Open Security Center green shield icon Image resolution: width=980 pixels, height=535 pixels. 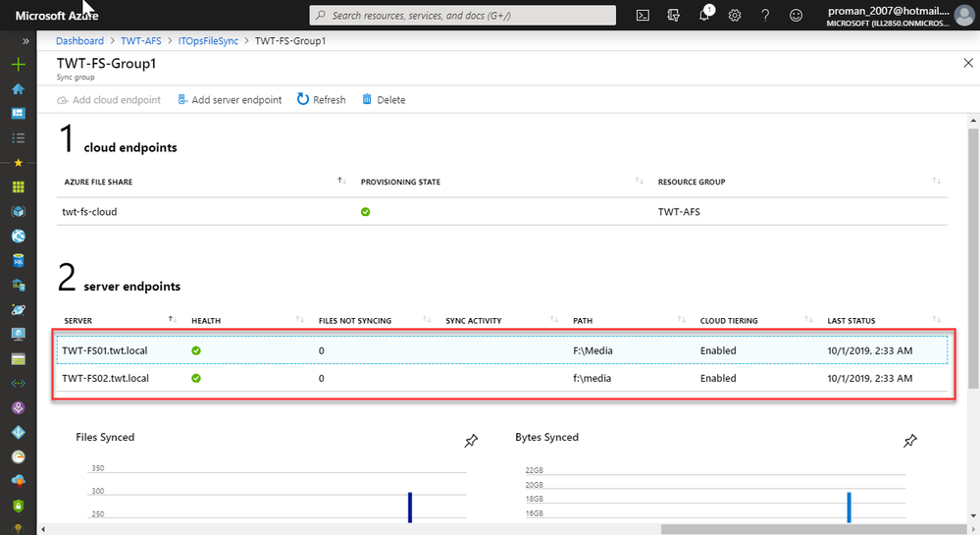18,506
